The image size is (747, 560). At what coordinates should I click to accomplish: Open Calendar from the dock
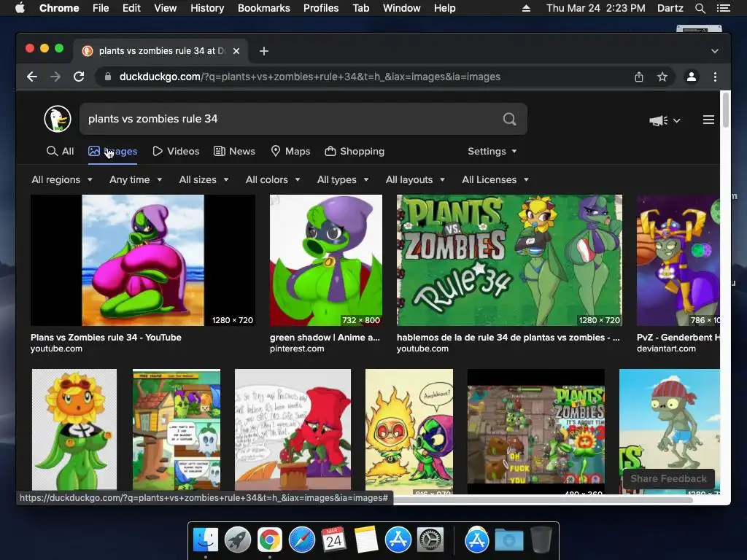(333, 540)
